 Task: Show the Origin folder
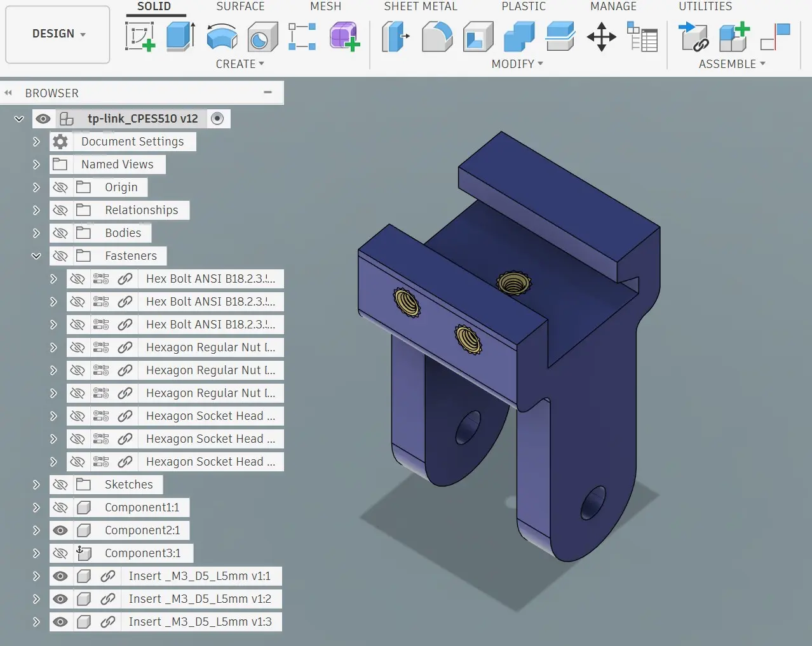point(60,187)
